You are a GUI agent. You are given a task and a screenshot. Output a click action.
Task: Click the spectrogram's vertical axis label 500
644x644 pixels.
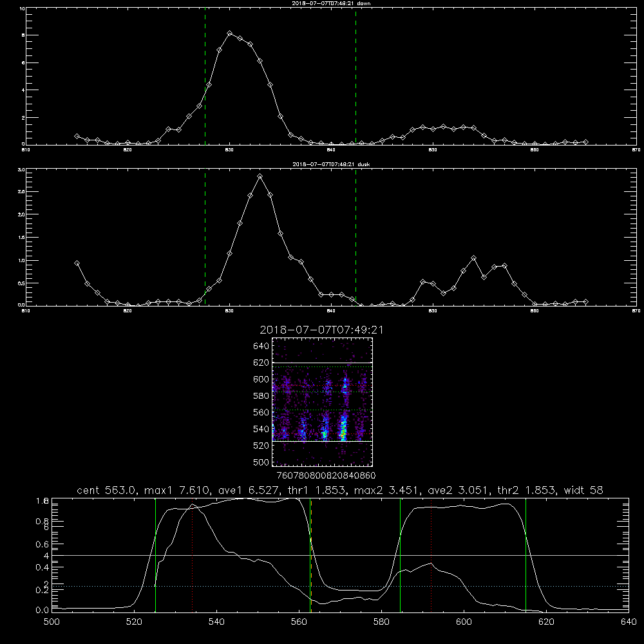pos(261,462)
